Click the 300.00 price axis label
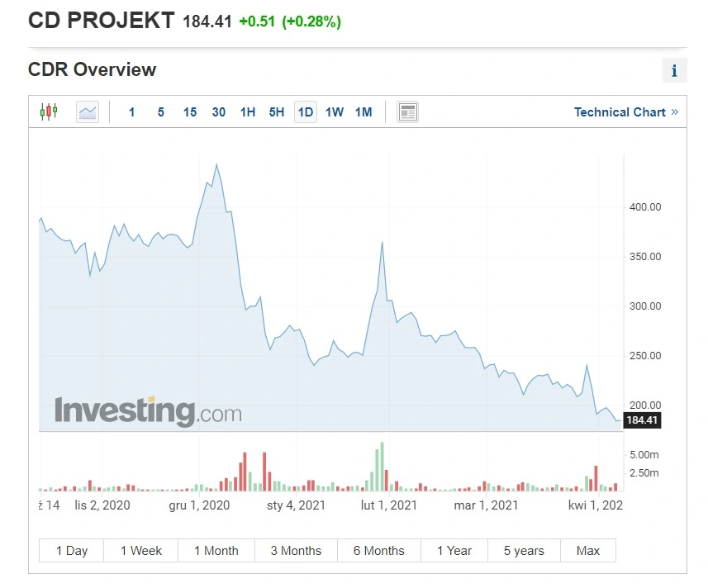Image resolution: width=708 pixels, height=588 pixels. (x=645, y=306)
